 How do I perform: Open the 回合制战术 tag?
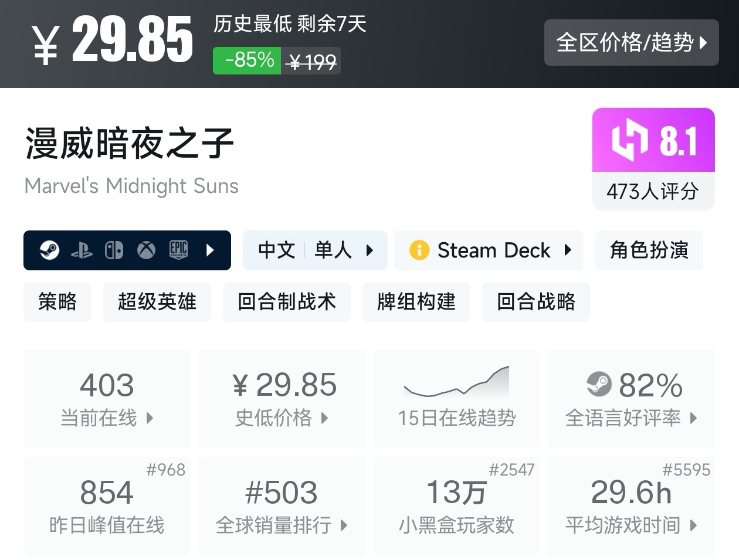coord(286,302)
